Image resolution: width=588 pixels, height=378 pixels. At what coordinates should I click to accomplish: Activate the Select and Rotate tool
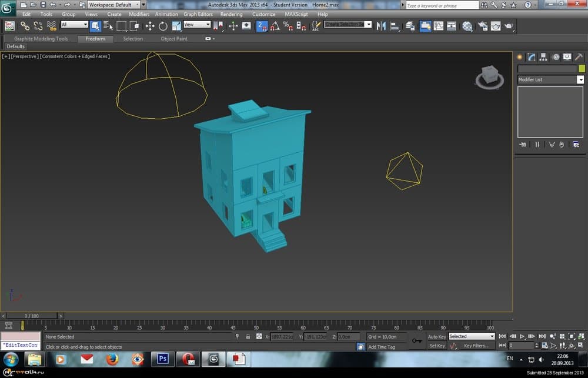click(x=163, y=26)
